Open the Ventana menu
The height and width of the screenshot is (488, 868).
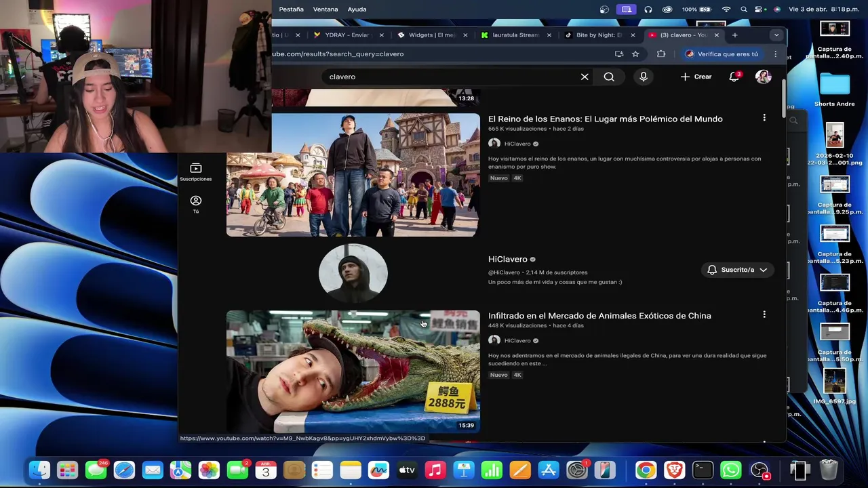point(325,9)
